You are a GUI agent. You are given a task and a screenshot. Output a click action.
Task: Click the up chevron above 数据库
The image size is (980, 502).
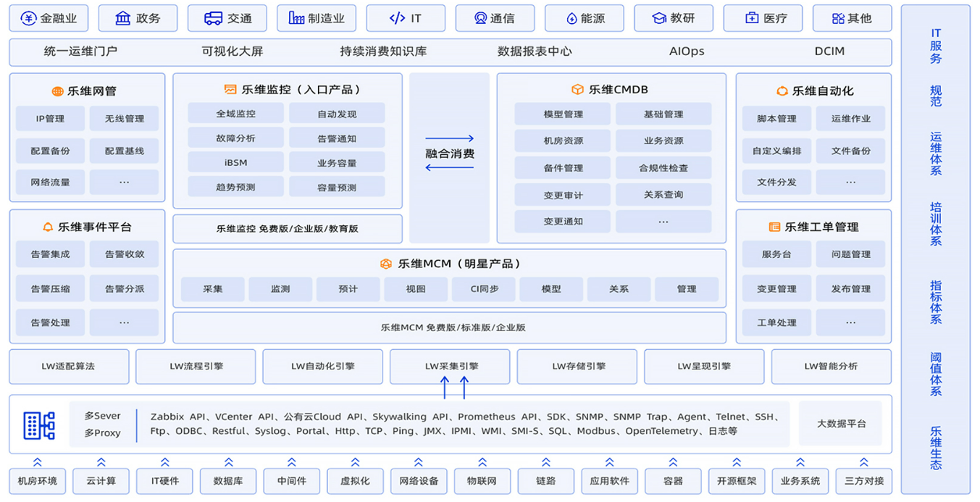(x=228, y=462)
